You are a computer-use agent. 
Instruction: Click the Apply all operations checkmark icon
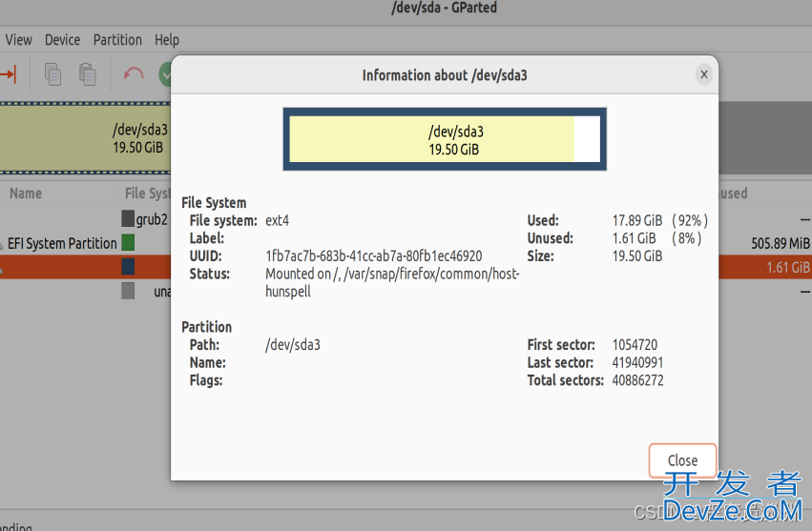(165, 74)
